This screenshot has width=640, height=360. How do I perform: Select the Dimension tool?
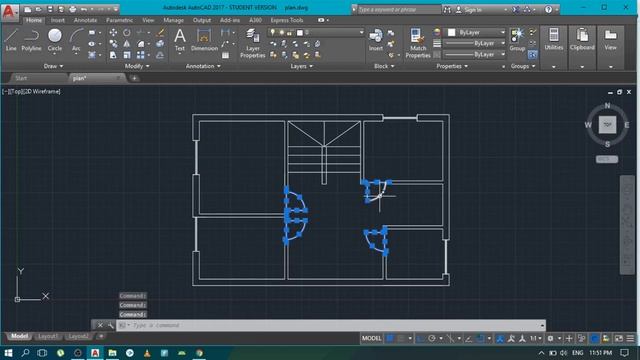[204, 40]
